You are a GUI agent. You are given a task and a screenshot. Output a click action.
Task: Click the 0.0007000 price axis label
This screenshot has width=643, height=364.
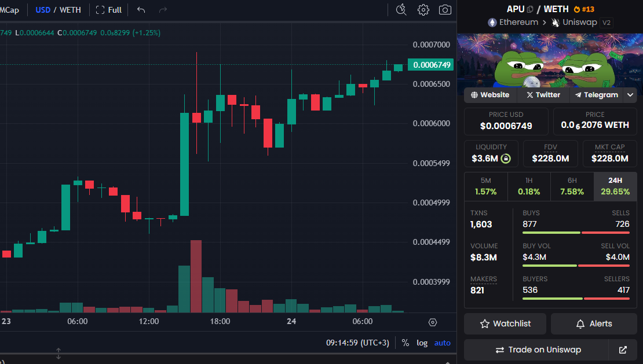click(431, 45)
